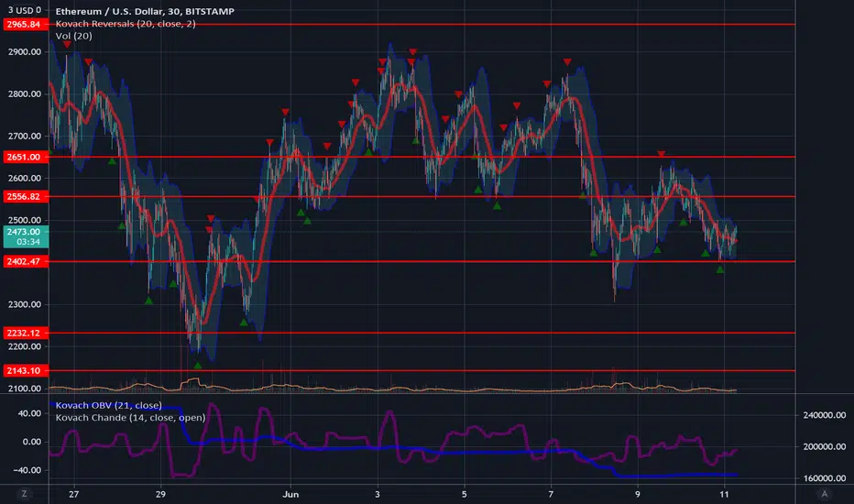This screenshot has height=504, width=854.
Task: Click the 160000.00 label on OBV scale
Action: pyautogui.click(x=824, y=478)
